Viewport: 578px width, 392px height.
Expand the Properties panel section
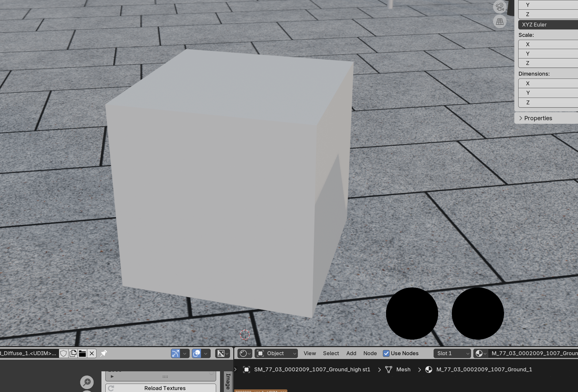tap(538, 118)
